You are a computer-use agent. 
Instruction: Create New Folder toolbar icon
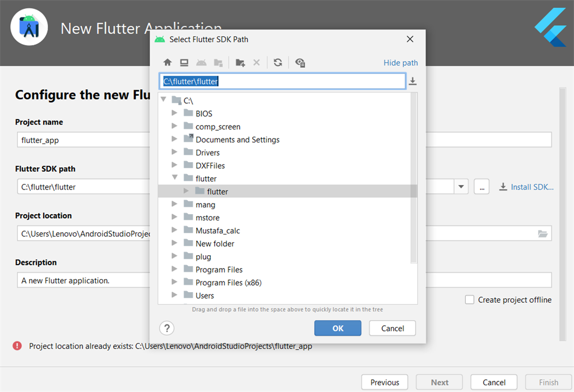pos(240,63)
